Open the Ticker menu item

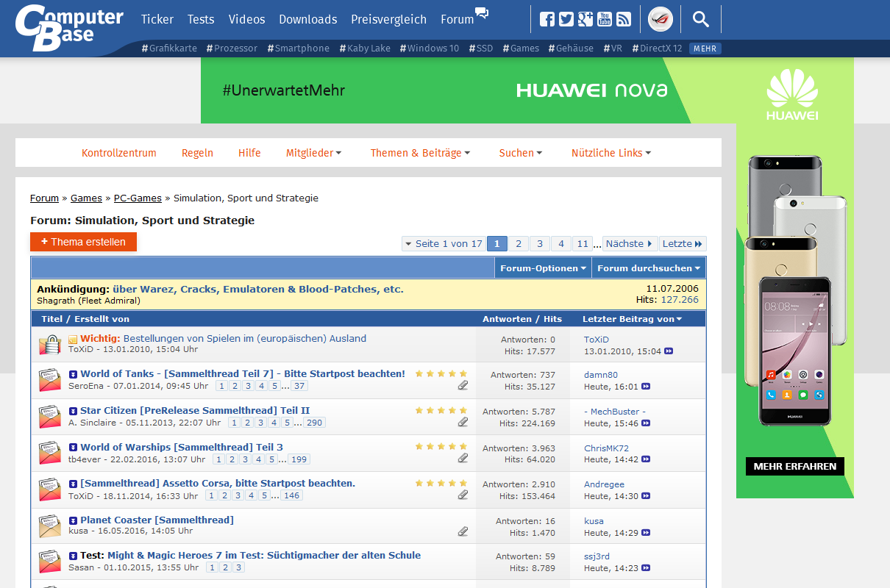point(157,19)
